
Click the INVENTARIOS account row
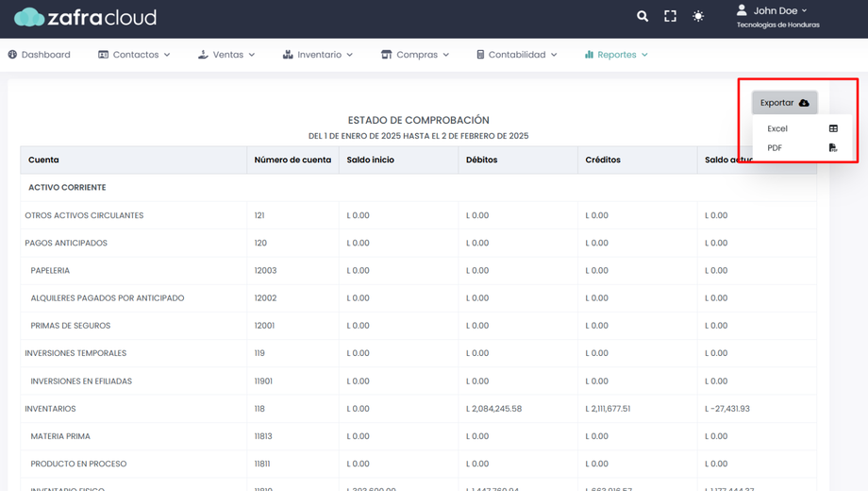(50, 409)
